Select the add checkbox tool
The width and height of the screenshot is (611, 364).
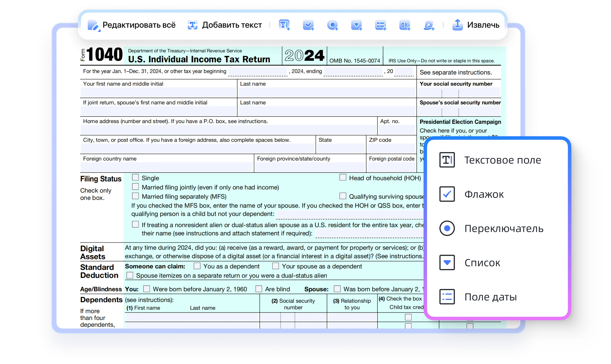pyautogui.click(x=308, y=25)
